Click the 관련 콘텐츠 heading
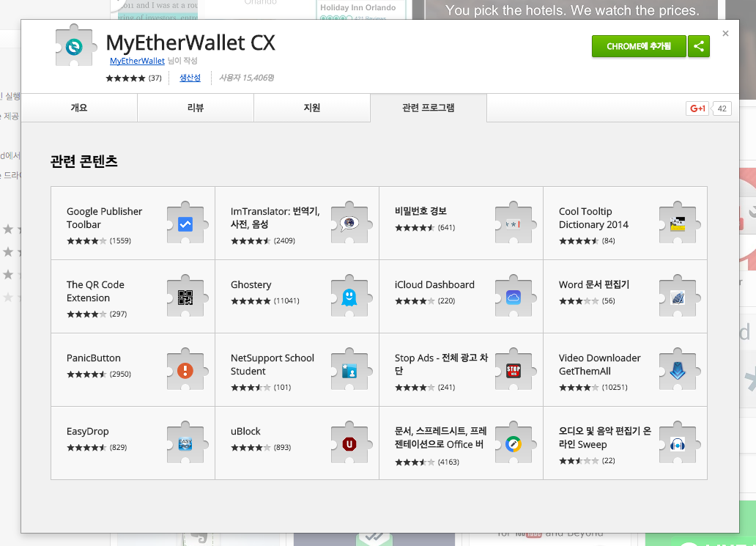Viewport: 756px width, 546px height. click(84, 161)
